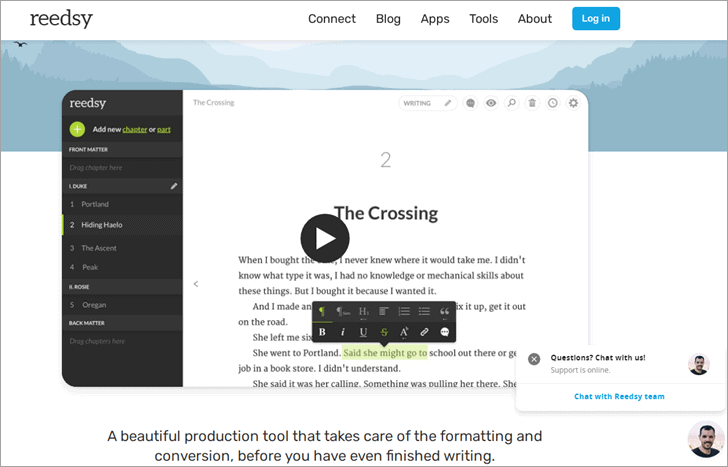The width and height of the screenshot is (728, 467).
Task: Click the chapter number 2
Action: pyautogui.click(x=385, y=161)
